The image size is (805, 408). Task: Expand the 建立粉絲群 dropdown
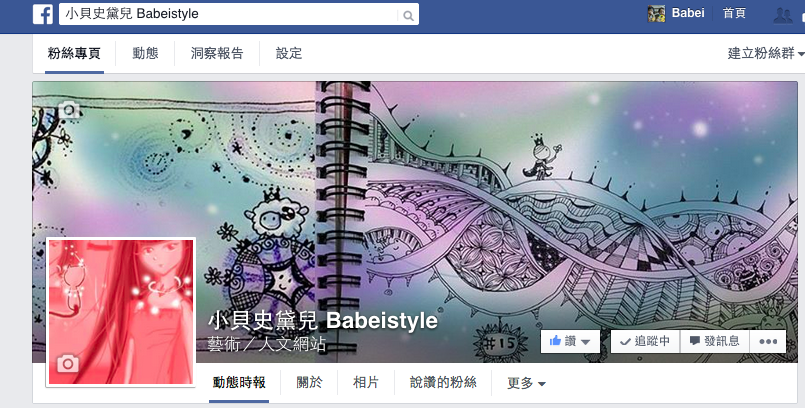[x=765, y=53]
